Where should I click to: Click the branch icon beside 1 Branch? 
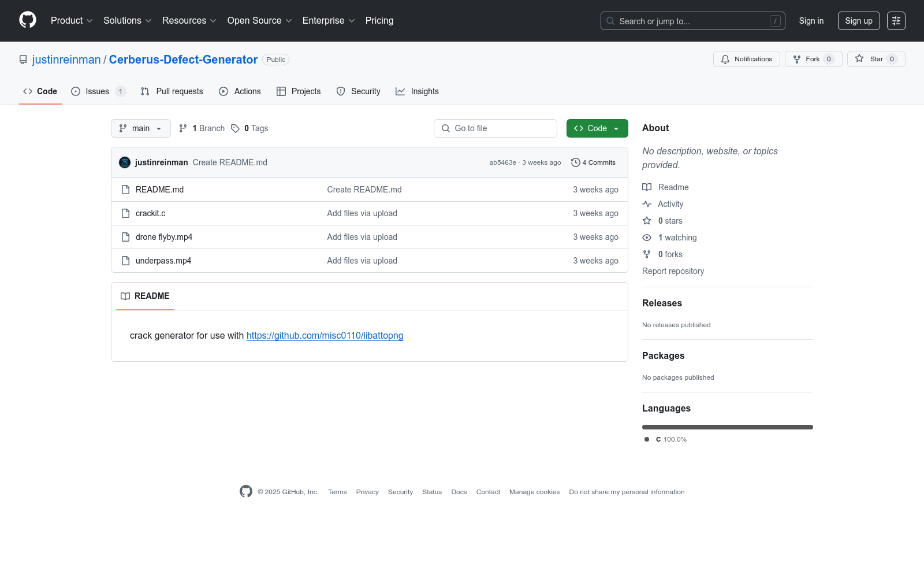click(183, 128)
